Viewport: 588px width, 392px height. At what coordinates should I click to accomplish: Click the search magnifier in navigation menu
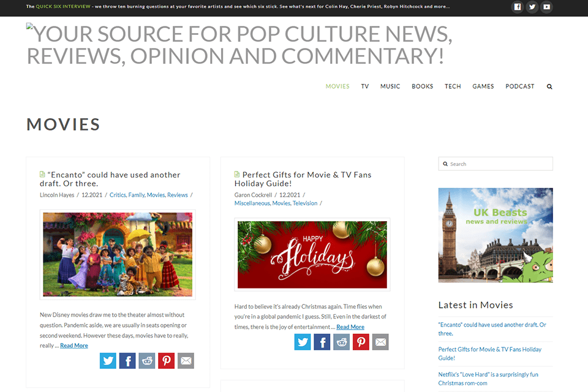click(549, 86)
